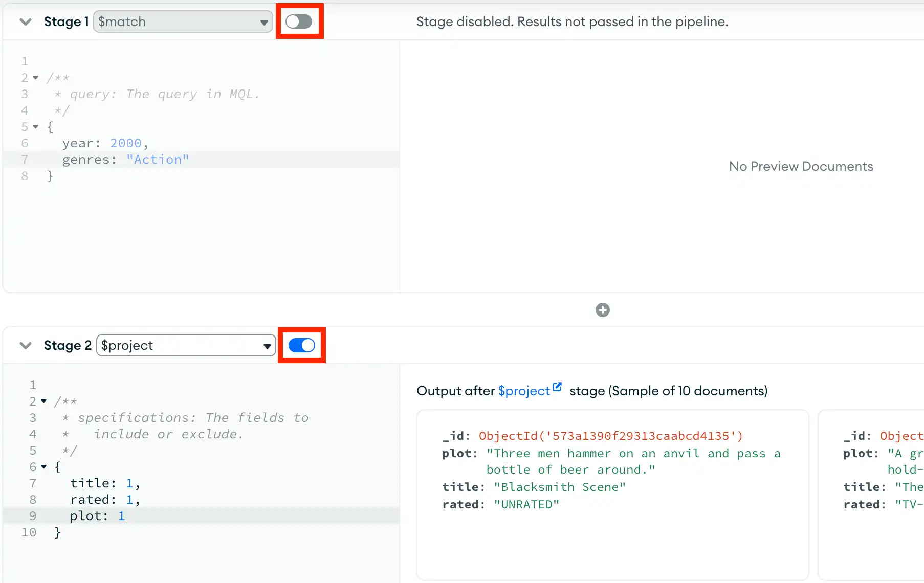The width and height of the screenshot is (924, 583).
Task: Add a new stage with the plus icon
Action: [603, 310]
